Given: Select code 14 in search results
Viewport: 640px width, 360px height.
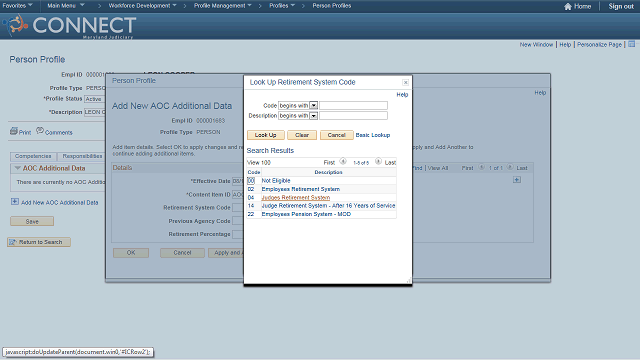Looking at the screenshot, I should 251,206.
